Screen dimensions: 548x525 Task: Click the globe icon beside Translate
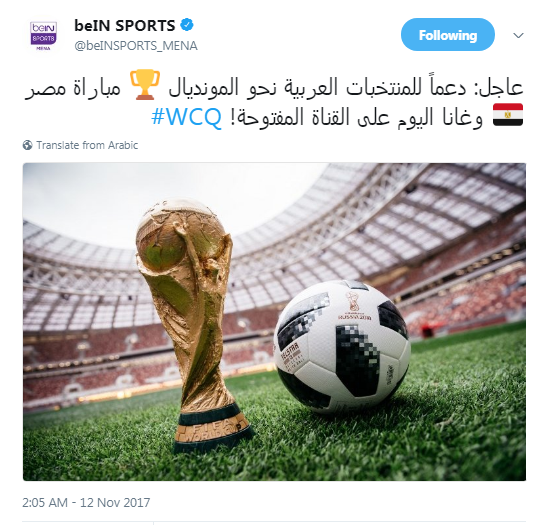click(x=28, y=145)
